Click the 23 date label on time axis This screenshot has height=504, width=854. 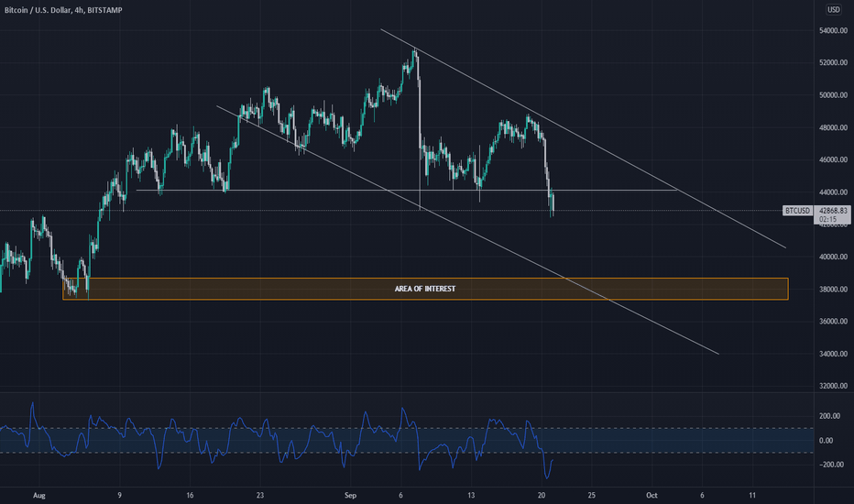tap(260, 495)
